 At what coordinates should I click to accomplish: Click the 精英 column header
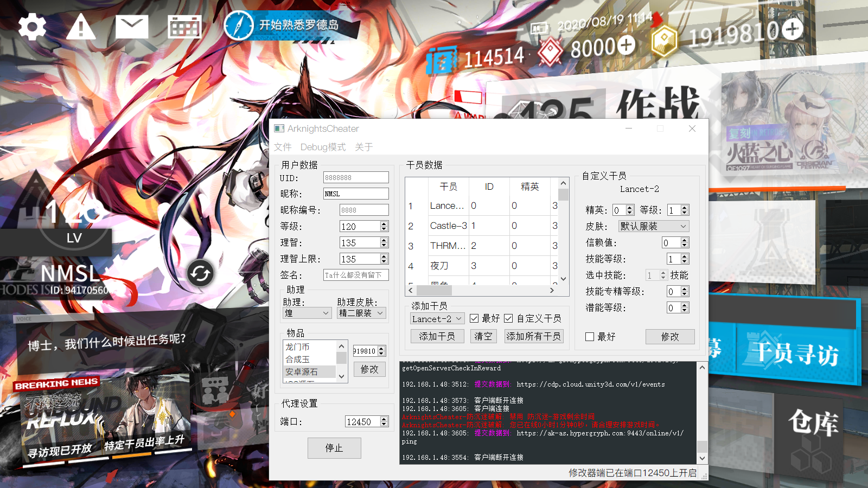point(530,187)
